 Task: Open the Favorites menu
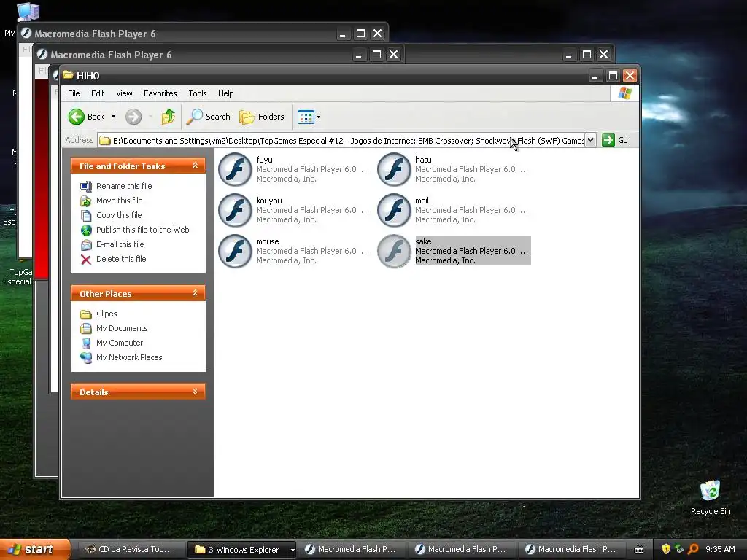click(160, 93)
